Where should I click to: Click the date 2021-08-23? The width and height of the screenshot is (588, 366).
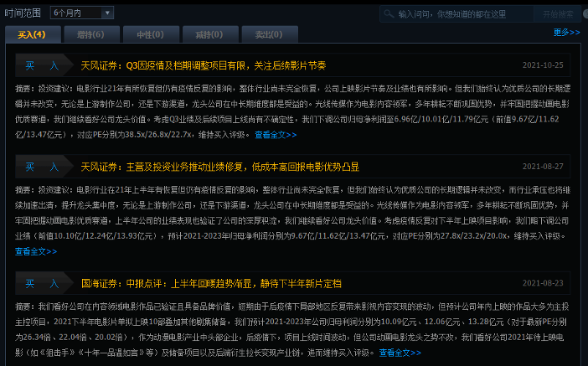(543, 283)
